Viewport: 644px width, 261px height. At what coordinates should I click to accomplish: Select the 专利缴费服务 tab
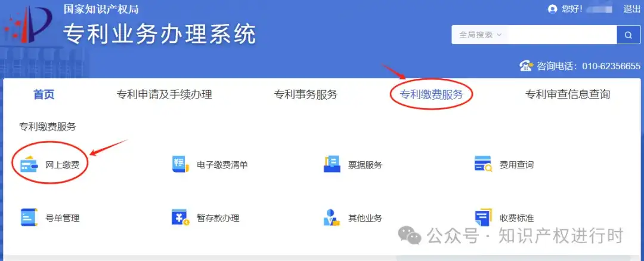[x=431, y=95]
